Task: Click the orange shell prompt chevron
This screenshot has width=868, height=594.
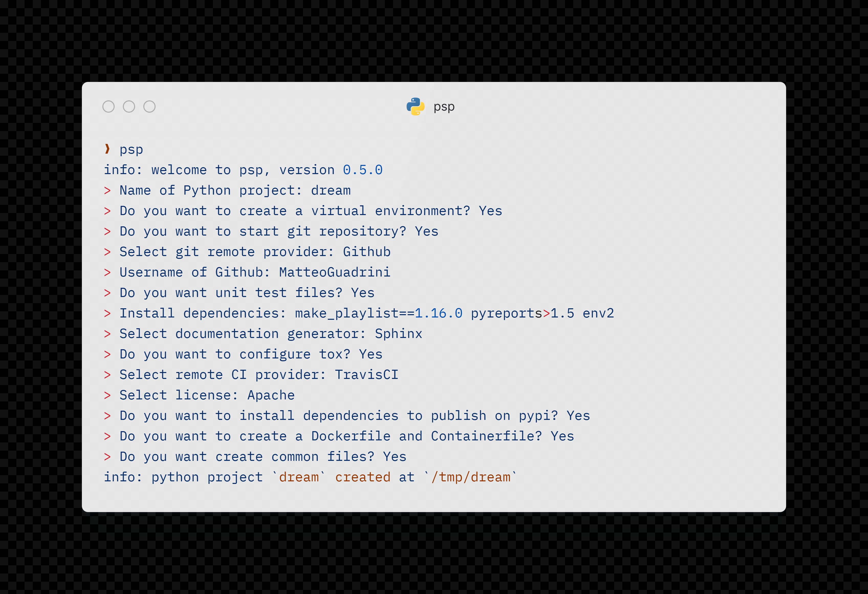Action: pos(107,149)
